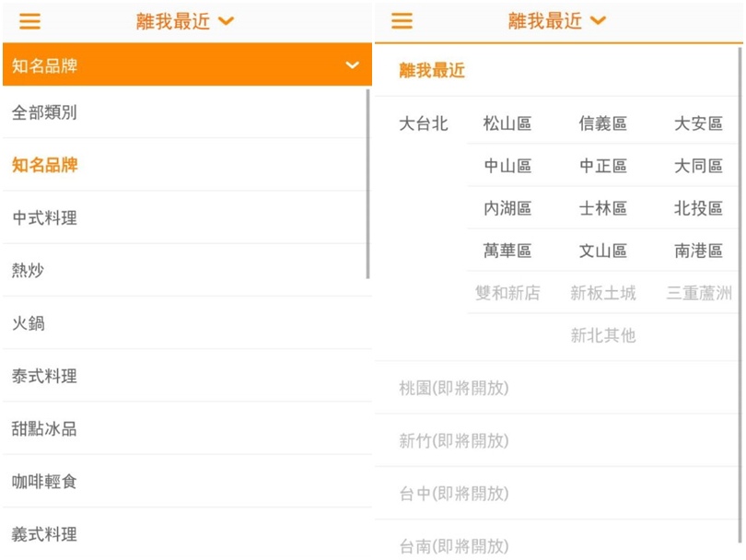
Task: Pick the 熱炒 category
Action: click(28, 271)
